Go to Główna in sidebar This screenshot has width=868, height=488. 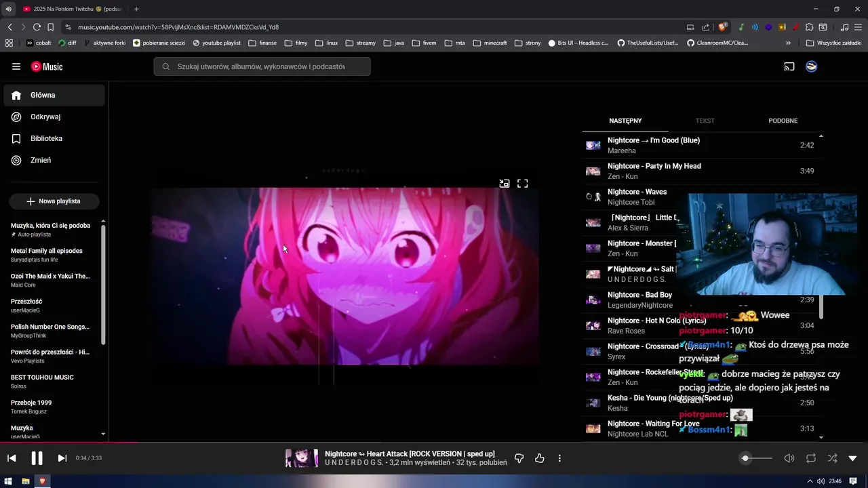pos(54,96)
